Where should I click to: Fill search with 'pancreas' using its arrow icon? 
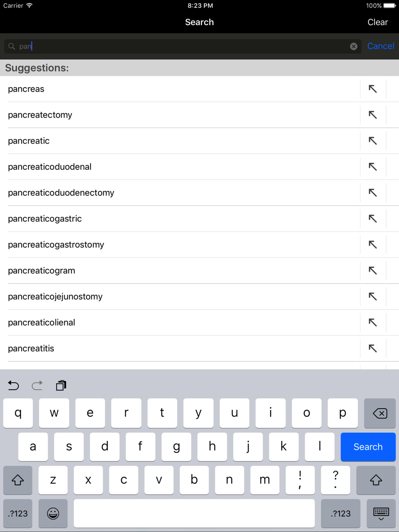[x=373, y=89]
